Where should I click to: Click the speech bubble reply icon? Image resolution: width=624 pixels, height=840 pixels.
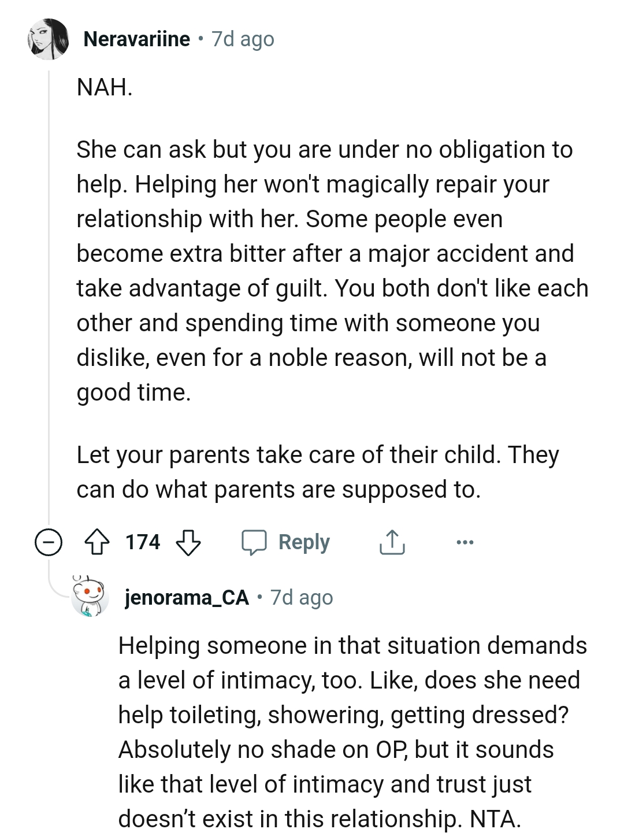254,542
